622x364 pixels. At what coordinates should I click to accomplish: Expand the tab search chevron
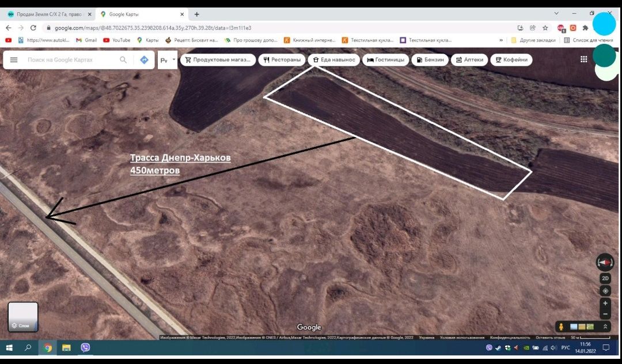tap(556, 13)
